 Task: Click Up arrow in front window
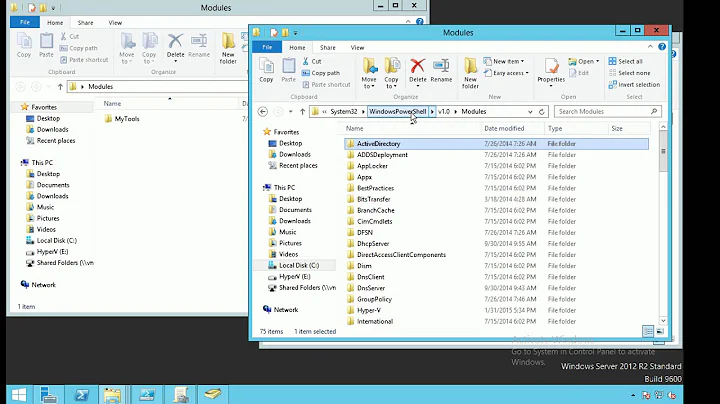302,112
